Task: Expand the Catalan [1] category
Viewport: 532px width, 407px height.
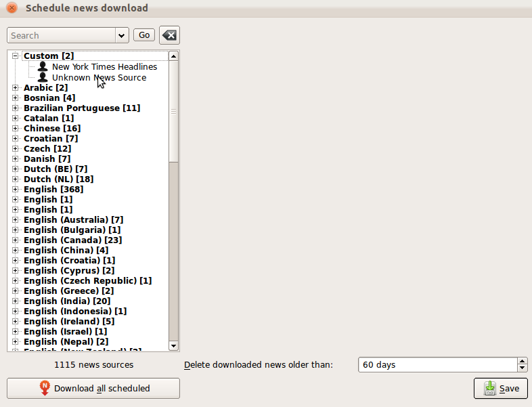Action: 15,118
